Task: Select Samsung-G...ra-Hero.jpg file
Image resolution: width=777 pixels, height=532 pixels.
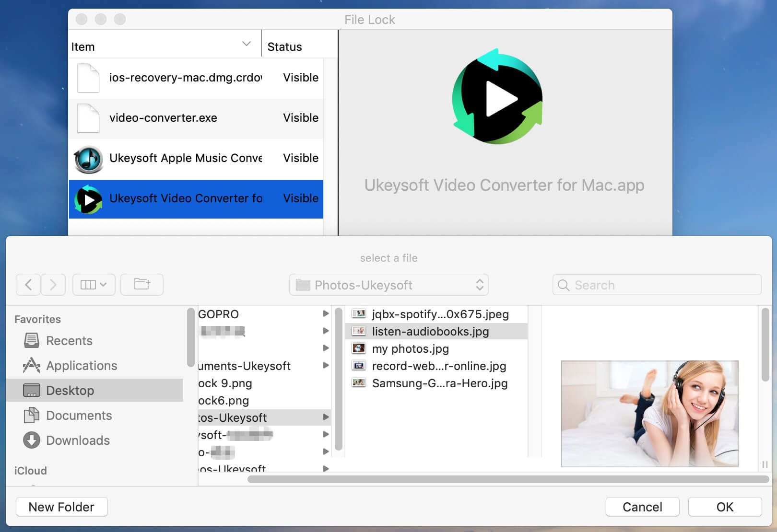Action: click(x=436, y=383)
